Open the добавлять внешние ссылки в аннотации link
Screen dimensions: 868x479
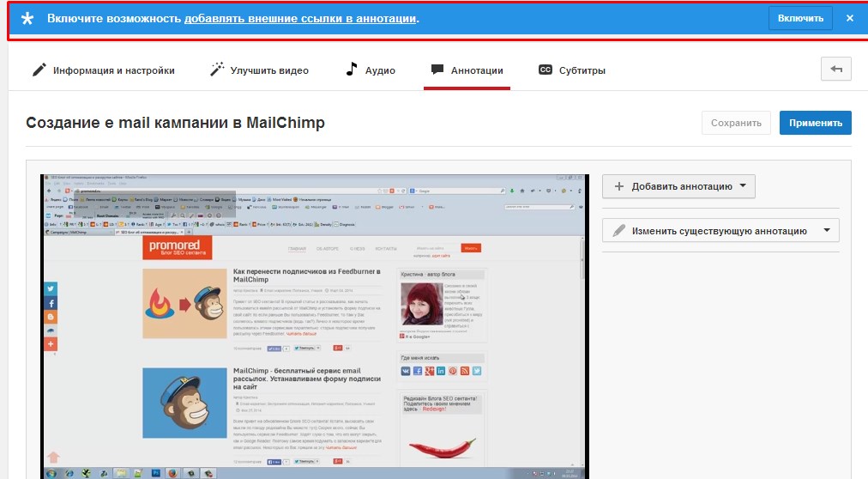tap(300, 18)
